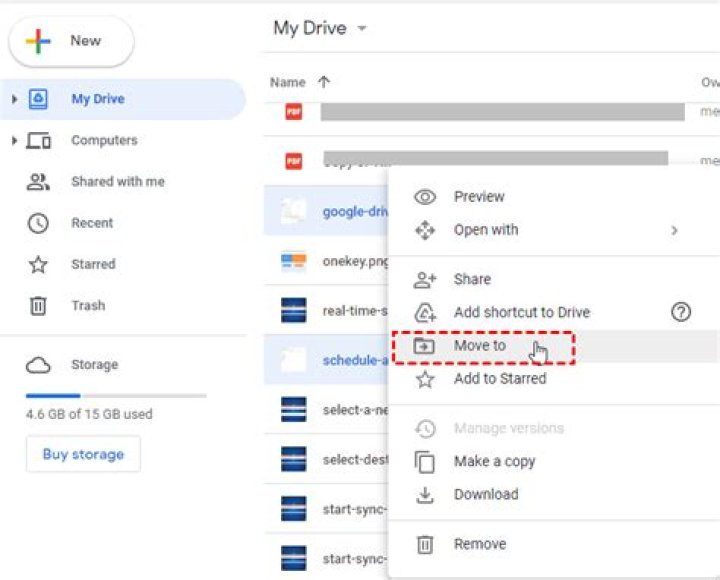
Task: Click the help icon beside Add shortcut
Action: 681,312
